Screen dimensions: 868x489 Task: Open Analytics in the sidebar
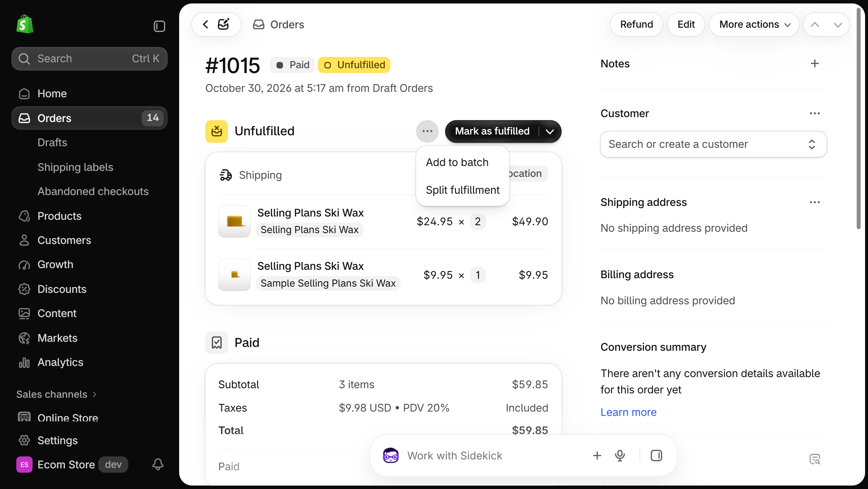click(x=89, y=362)
